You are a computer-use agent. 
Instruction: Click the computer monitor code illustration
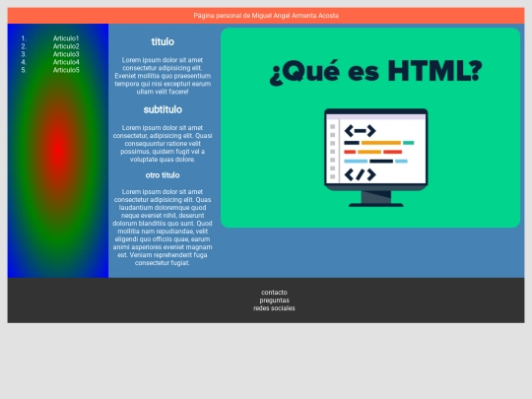376,158
